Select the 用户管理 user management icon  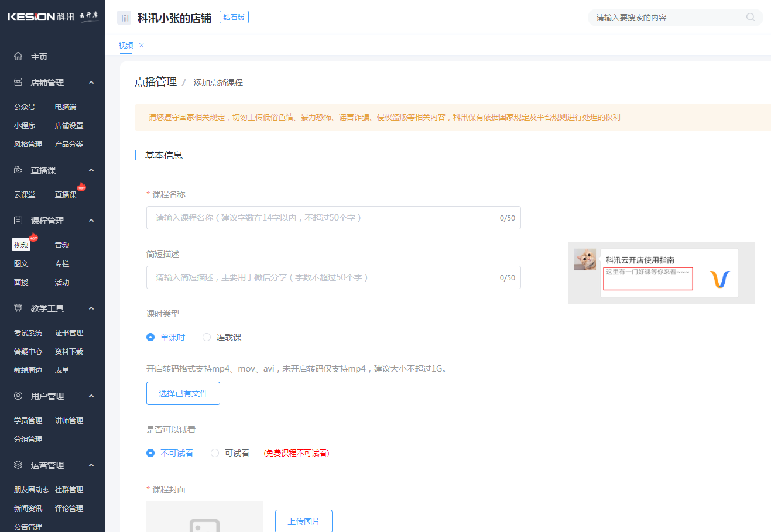tap(18, 396)
